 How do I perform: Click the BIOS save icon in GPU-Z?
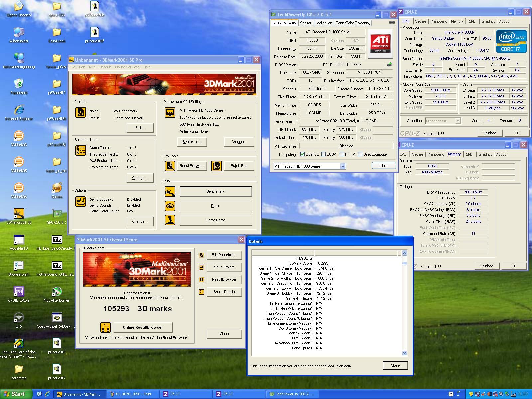[389, 65]
